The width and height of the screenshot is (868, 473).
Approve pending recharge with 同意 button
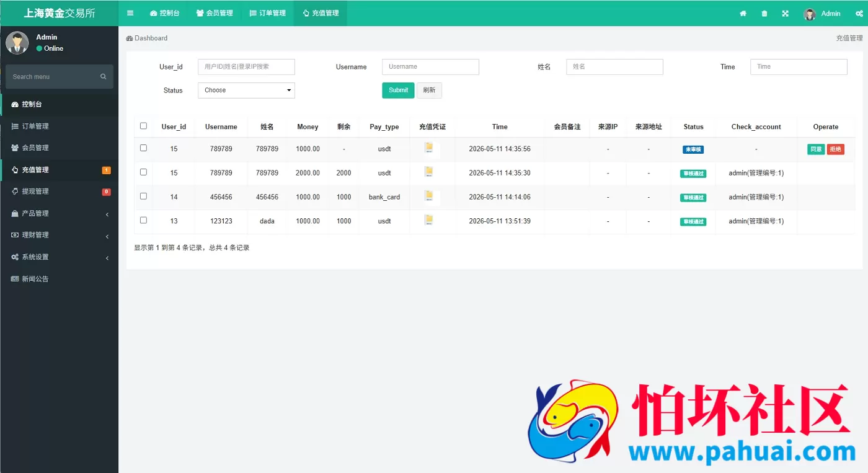[x=816, y=149]
